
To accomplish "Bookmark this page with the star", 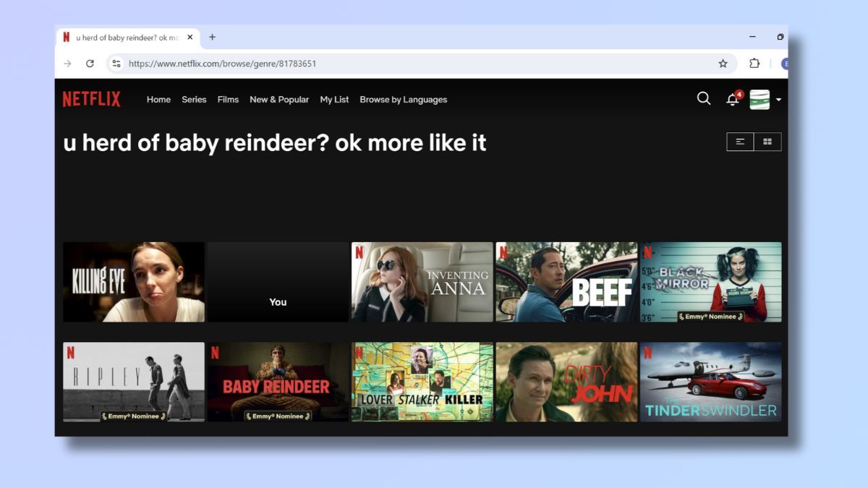I will coord(723,64).
